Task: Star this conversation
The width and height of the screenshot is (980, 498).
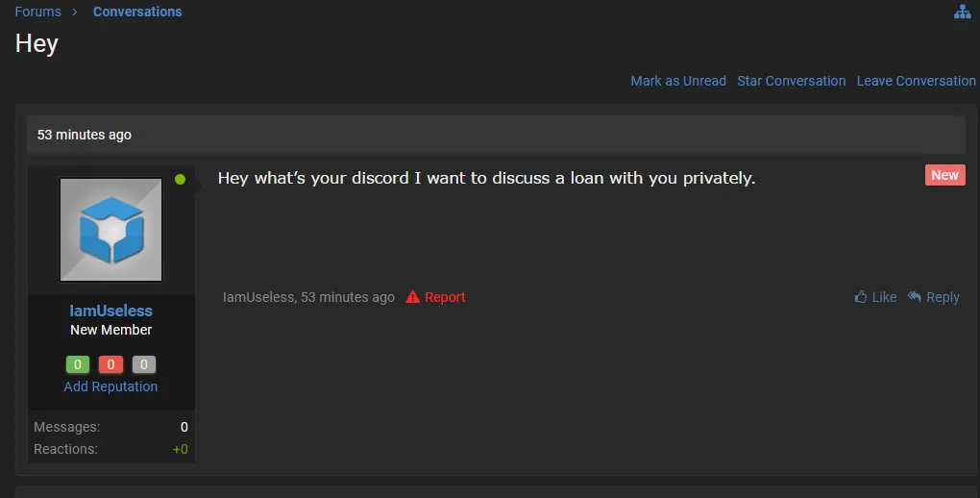Action: [792, 81]
